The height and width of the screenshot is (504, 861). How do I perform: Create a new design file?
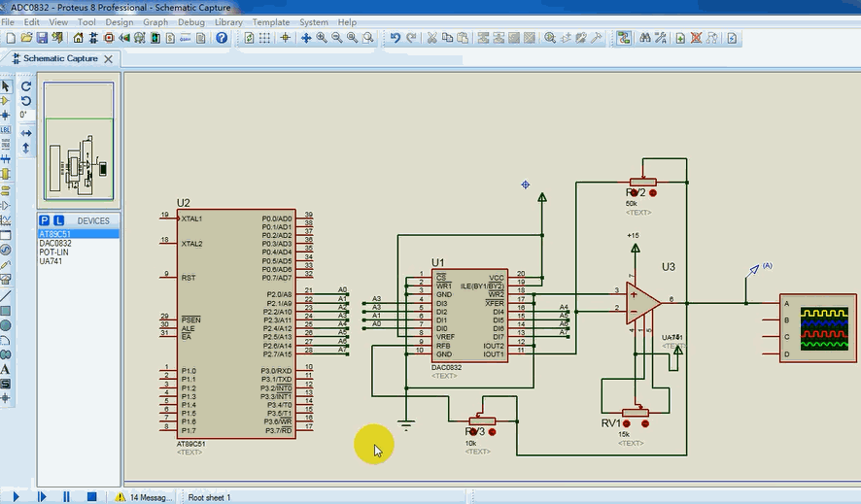click(x=11, y=38)
